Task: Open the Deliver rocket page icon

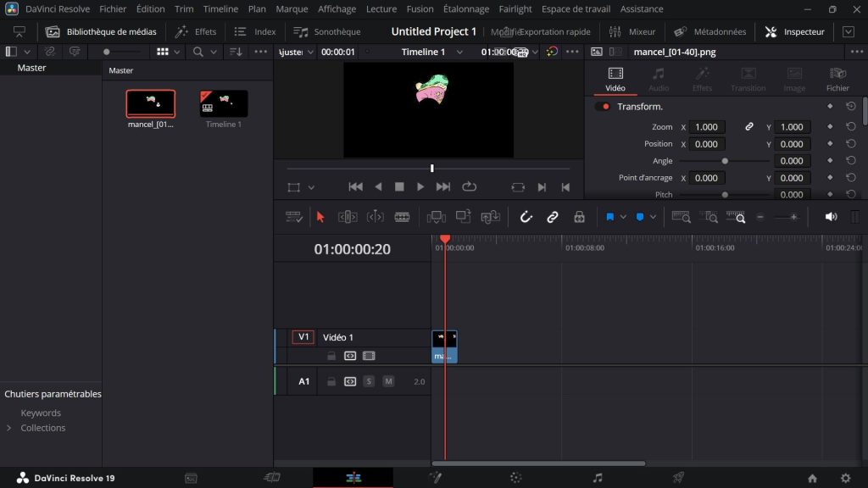Action: tap(678, 478)
